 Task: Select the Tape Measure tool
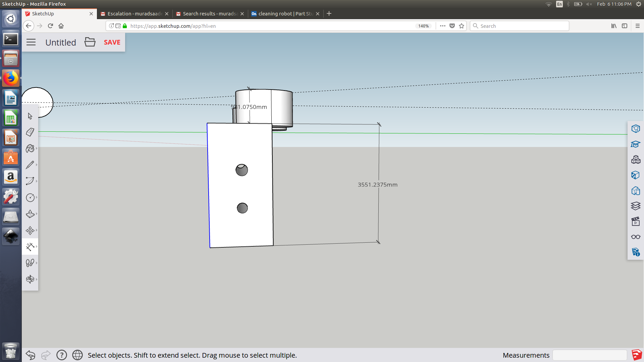click(30, 247)
